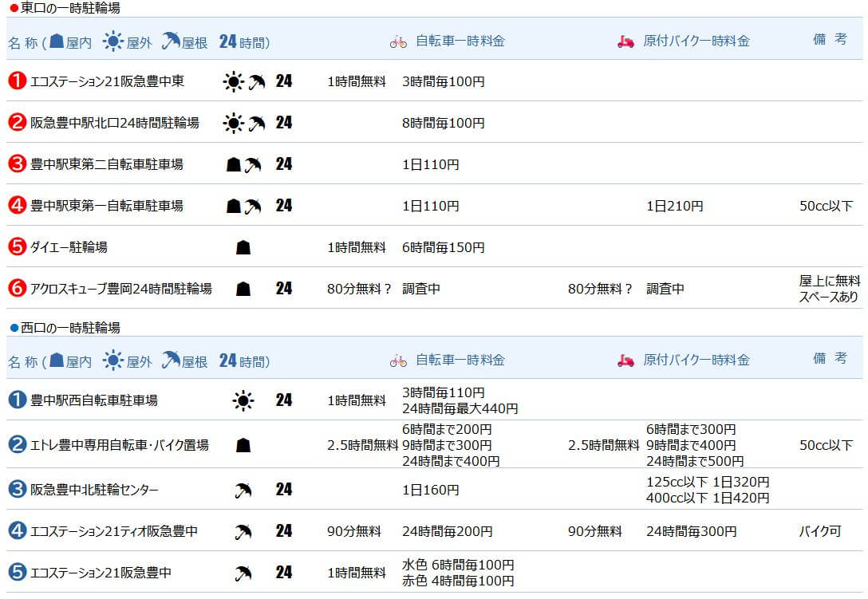Click the sun icon in 阪急豊中駅北口24時間駐輪場 row

point(232,123)
